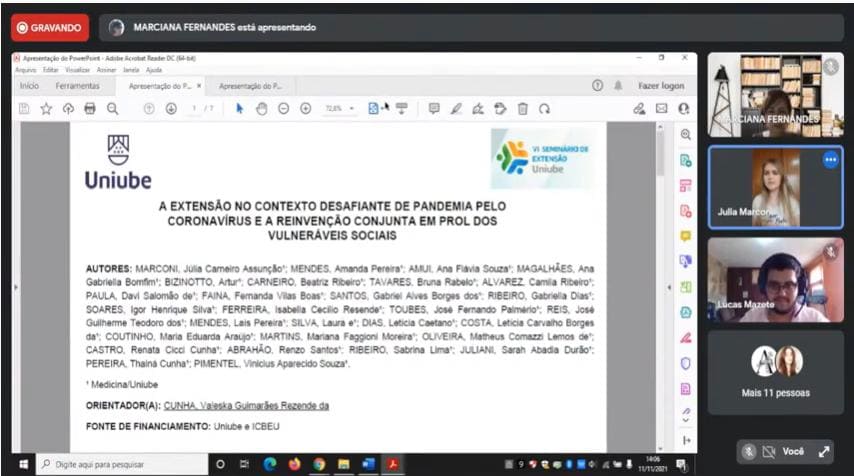Select the Hand pan tool
This screenshot has width=854, height=476.
261,109
